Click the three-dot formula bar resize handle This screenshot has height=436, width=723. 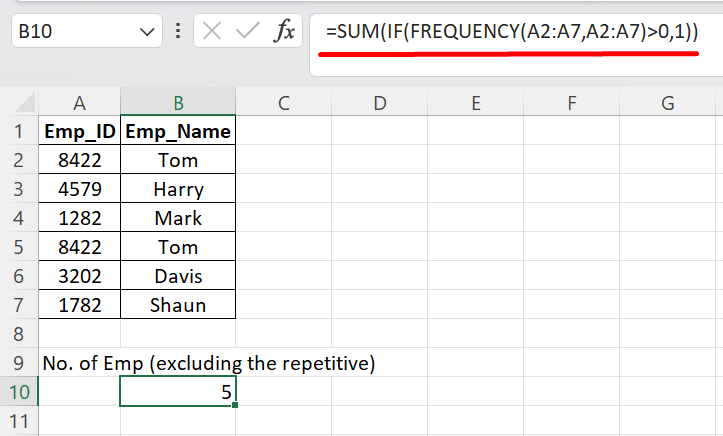coord(178,31)
